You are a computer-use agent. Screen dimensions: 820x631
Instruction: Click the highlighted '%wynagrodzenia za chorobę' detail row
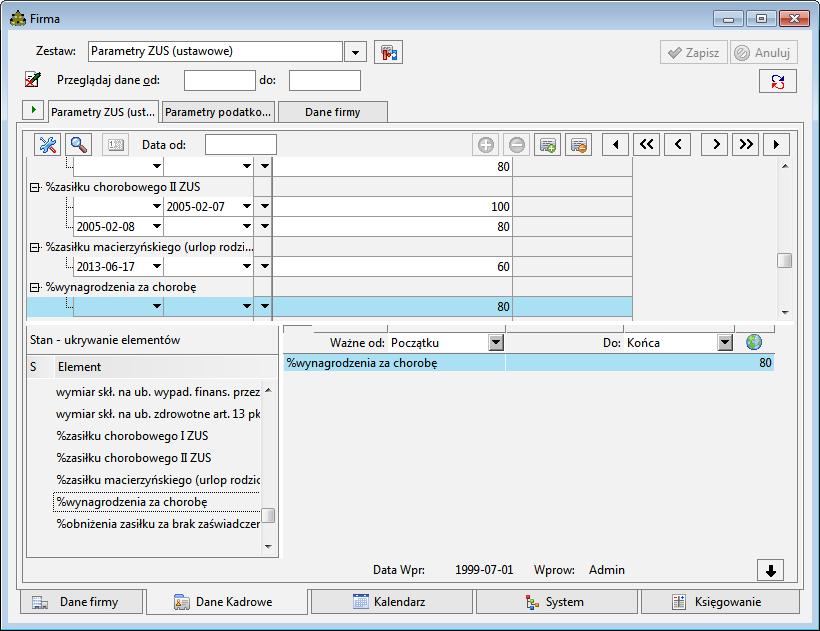528,363
